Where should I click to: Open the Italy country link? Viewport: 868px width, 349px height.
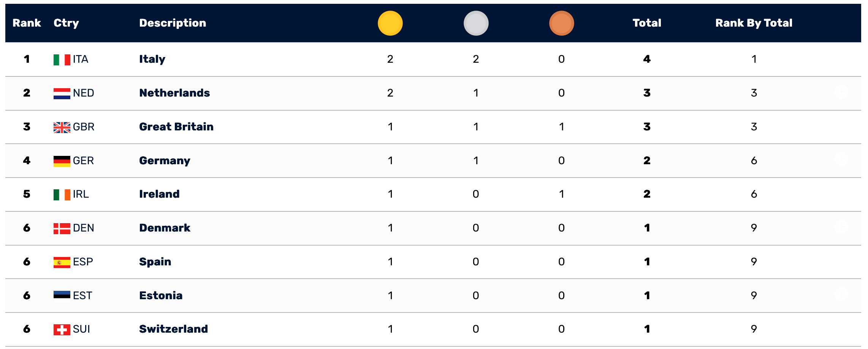[x=152, y=59]
